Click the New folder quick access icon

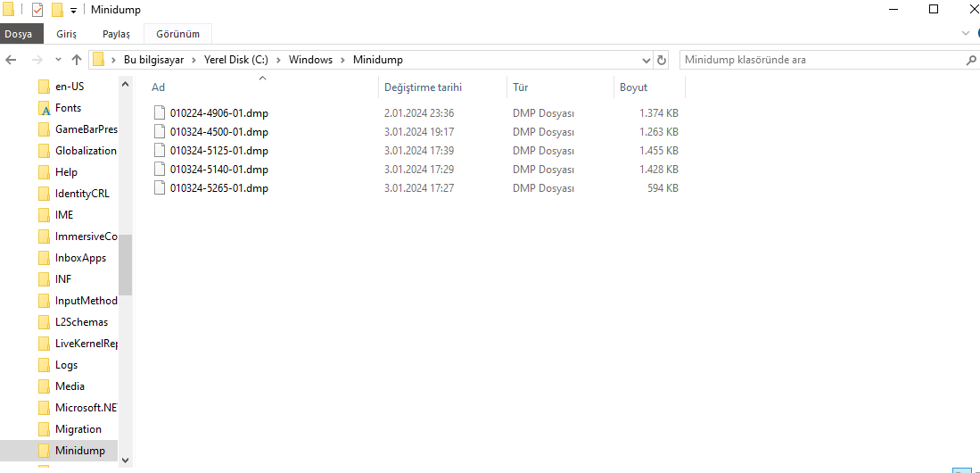pyautogui.click(x=57, y=10)
